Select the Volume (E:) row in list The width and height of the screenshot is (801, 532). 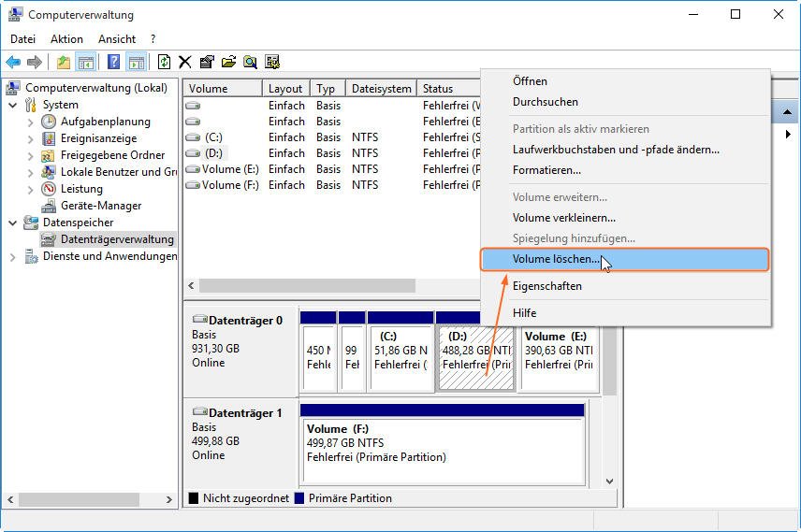pyautogui.click(x=332, y=169)
